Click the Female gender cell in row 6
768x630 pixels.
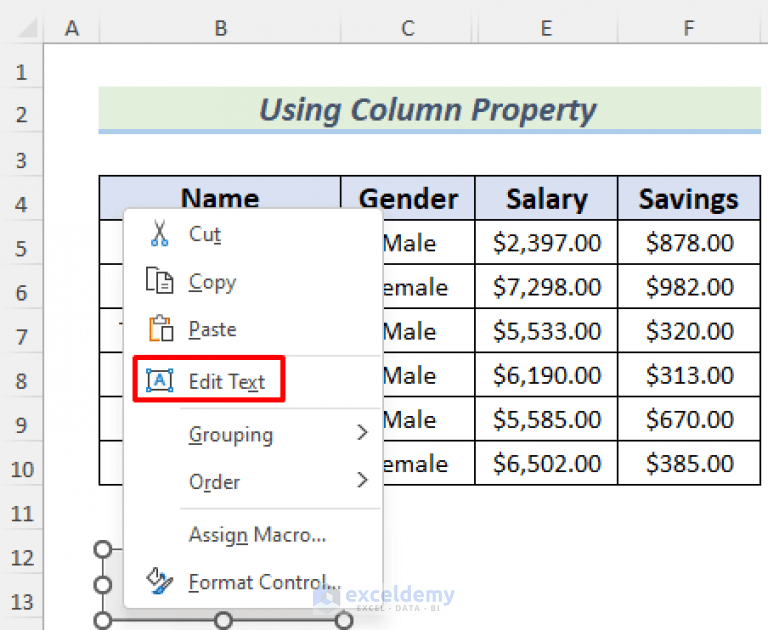coord(428,287)
